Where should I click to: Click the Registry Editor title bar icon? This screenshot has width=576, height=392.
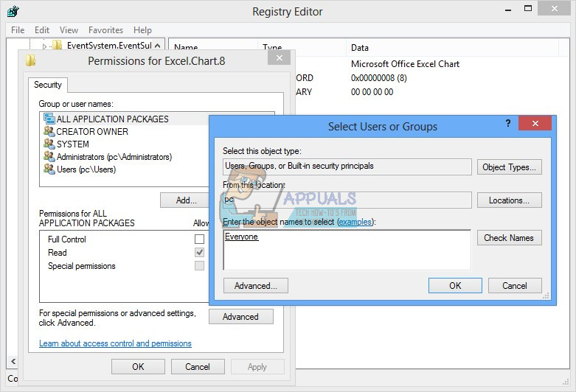[x=12, y=11]
